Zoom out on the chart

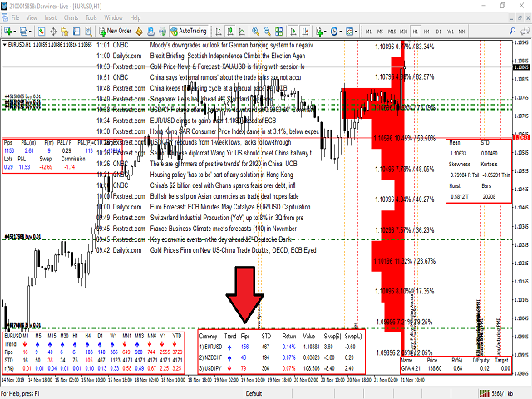[267, 32]
